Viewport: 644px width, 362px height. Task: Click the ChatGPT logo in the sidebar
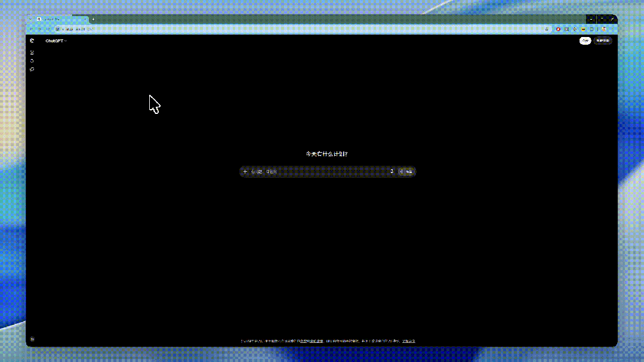32,41
